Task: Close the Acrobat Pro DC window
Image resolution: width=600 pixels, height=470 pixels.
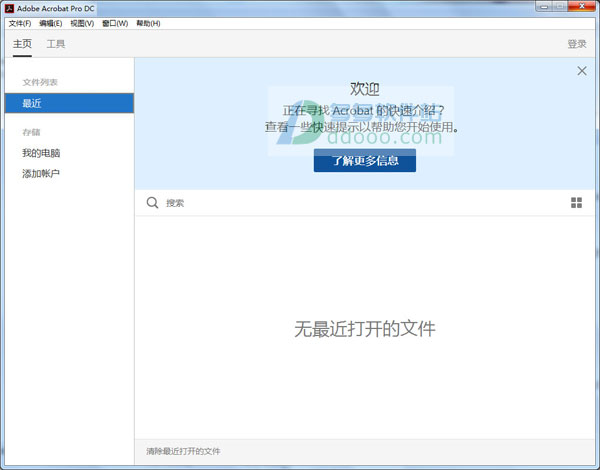Action: tap(582, 7)
